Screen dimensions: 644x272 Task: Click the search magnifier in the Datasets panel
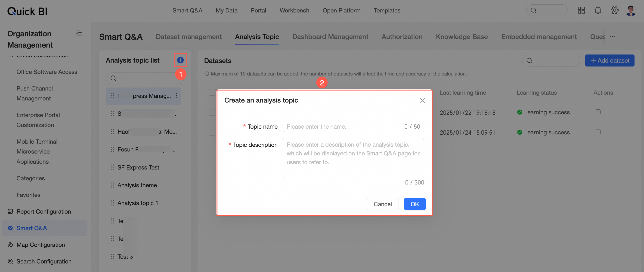point(529,60)
